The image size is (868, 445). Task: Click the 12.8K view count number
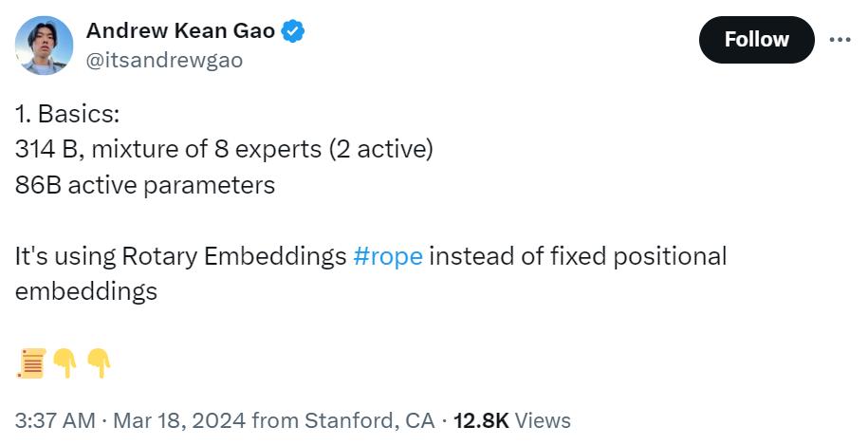482,420
